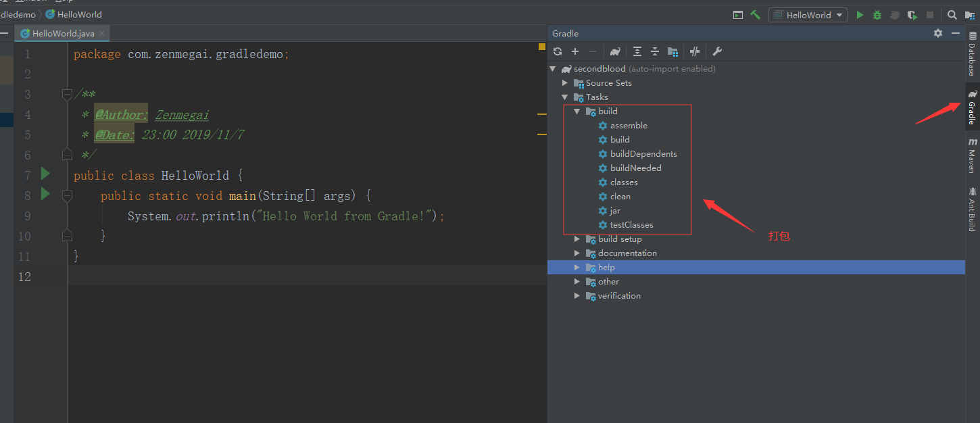Viewport: 980px width, 423px height.
Task: Build project with green hammer icon
Action: click(x=756, y=14)
